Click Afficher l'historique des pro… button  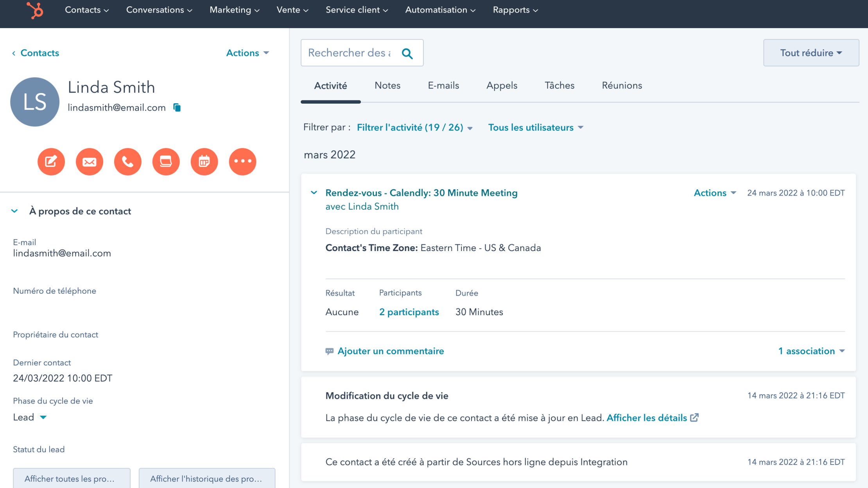click(207, 478)
